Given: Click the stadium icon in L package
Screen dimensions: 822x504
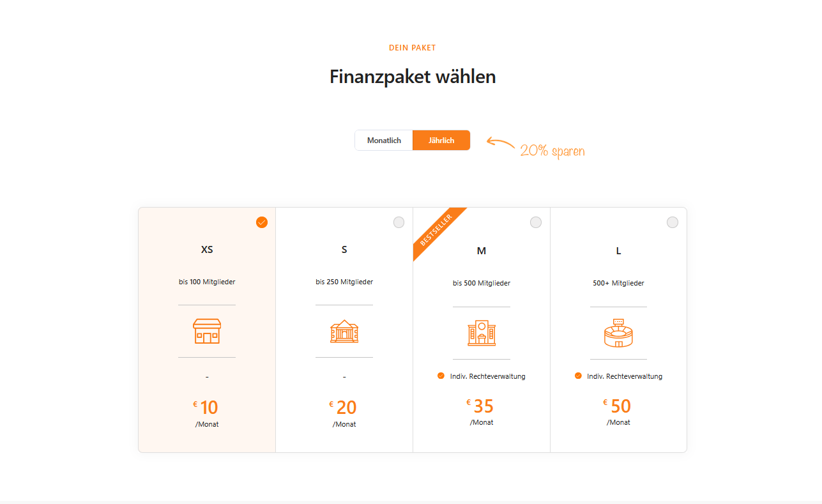Looking at the screenshot, I should (618, 333).
